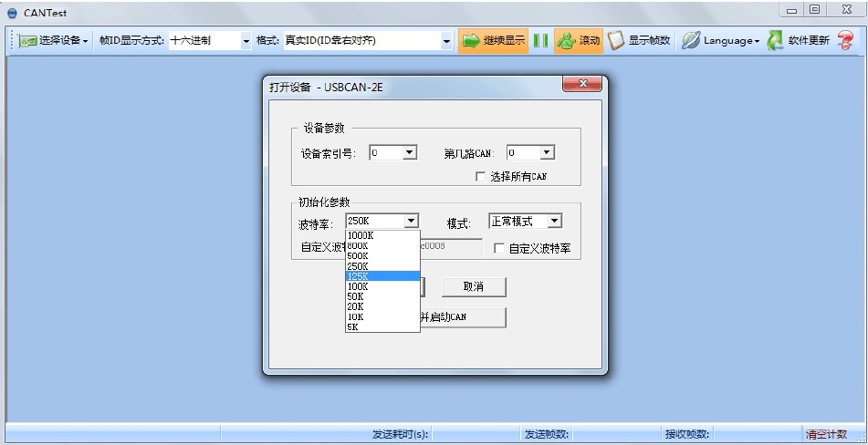Screen dimensions: 868x445
Task: Click the CANTest app icon in title bar
Action: pos(12,13)
